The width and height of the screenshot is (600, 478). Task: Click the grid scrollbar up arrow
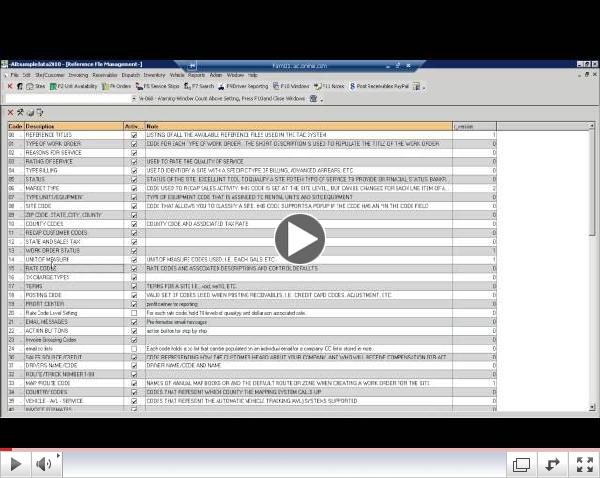[x=592, y=126]
